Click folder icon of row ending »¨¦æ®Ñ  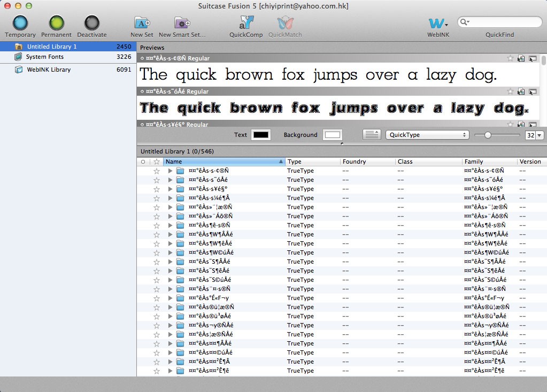pyautogui.click(x=180, y=207)
